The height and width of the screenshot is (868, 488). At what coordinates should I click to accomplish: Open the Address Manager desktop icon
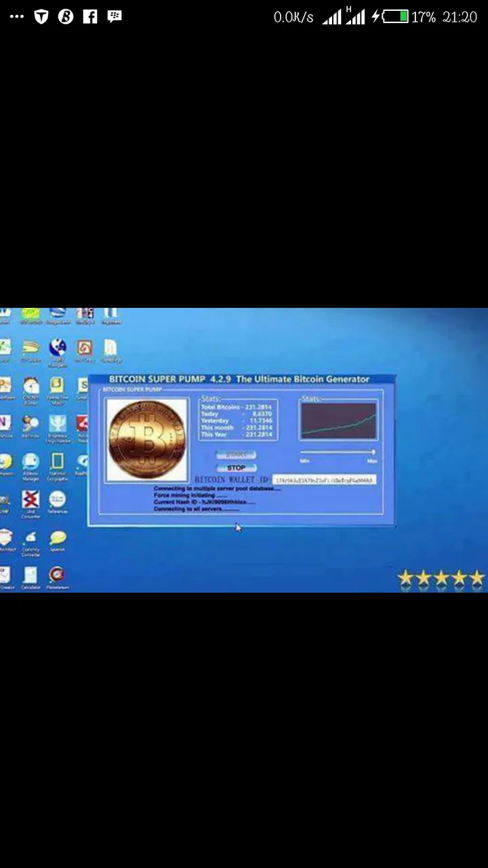click(x=30, y=466)
